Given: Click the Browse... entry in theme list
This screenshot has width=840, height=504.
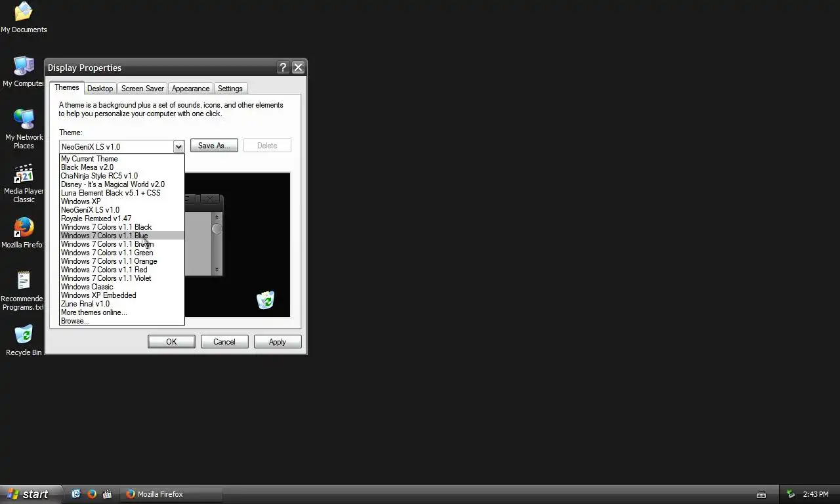Looking at the screenshot, I should tap(122, 321).
